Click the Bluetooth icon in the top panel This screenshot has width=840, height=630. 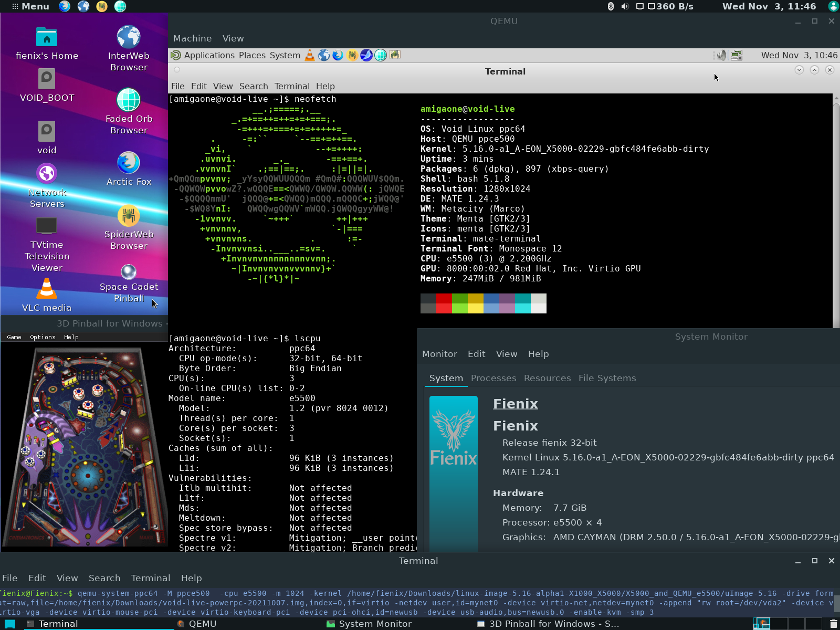(x=611, y=6)
